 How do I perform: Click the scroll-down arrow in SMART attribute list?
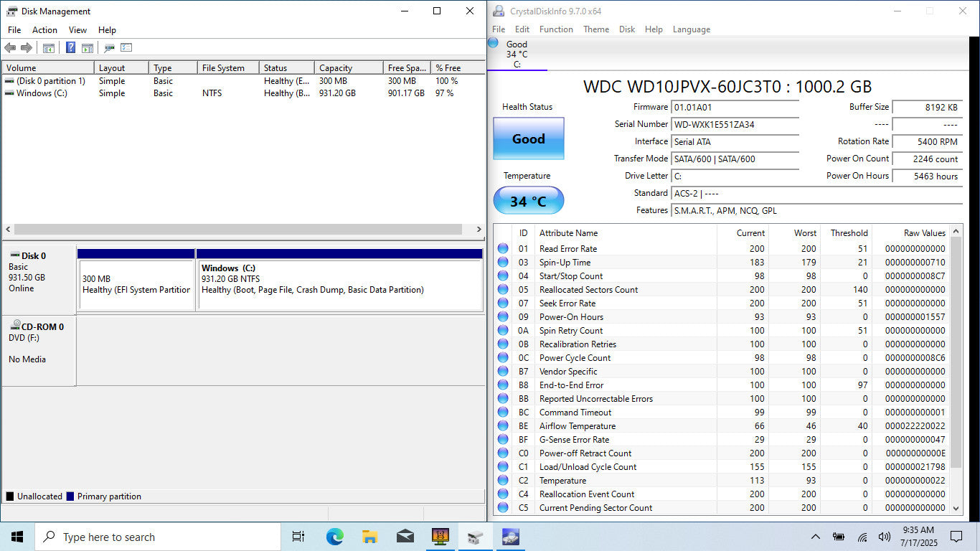[x=956, y=508]
